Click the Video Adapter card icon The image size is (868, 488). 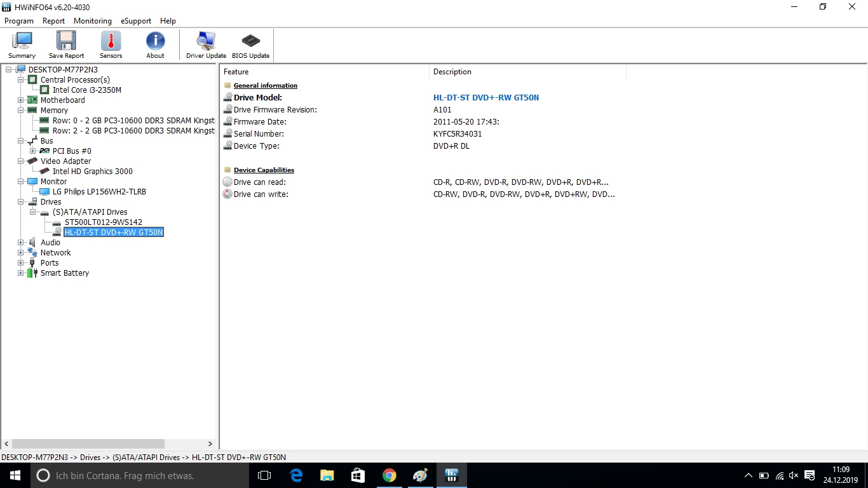pos(32,161)
